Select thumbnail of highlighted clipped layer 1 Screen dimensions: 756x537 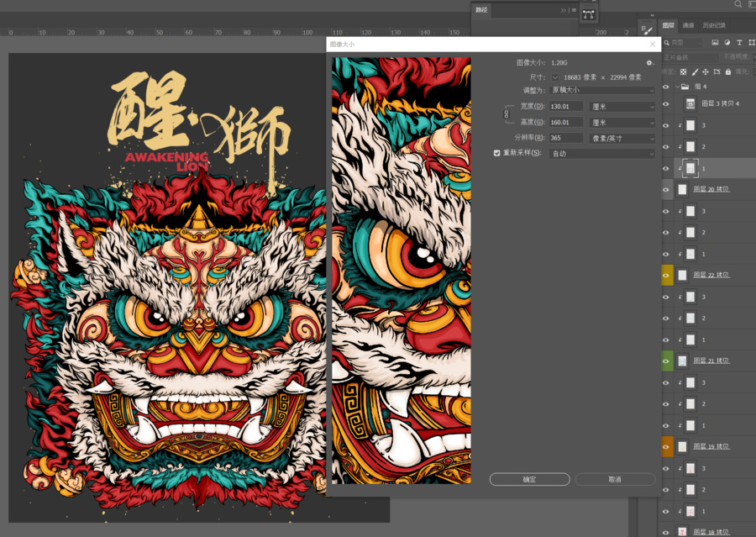coord(690,168)
